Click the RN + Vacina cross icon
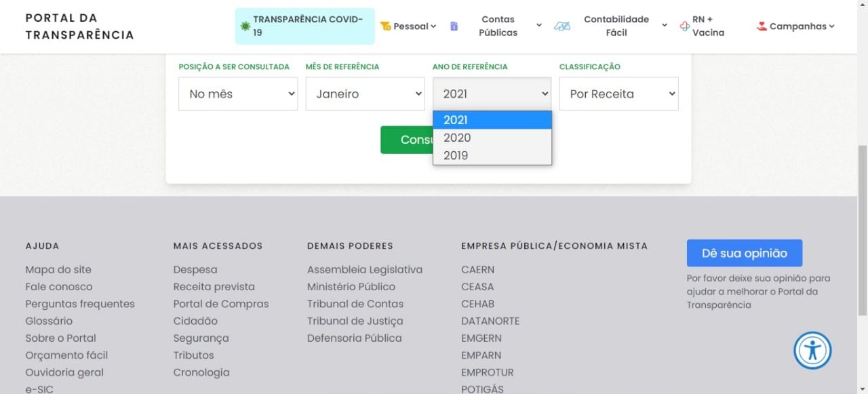The height and width of the screenshot is (394, 868). click(684, 26)
